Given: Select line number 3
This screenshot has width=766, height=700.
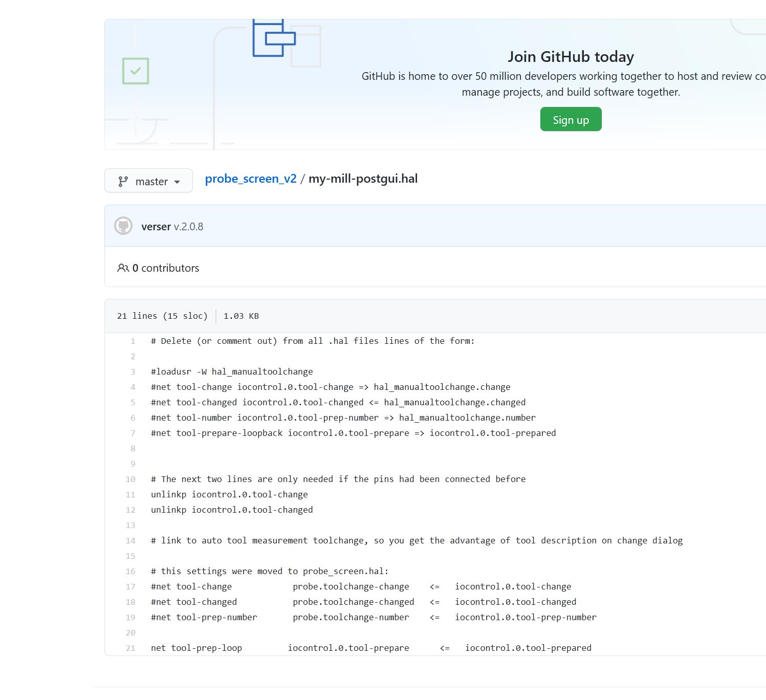Looking at the screenshot, I should [x=133, y=371].
